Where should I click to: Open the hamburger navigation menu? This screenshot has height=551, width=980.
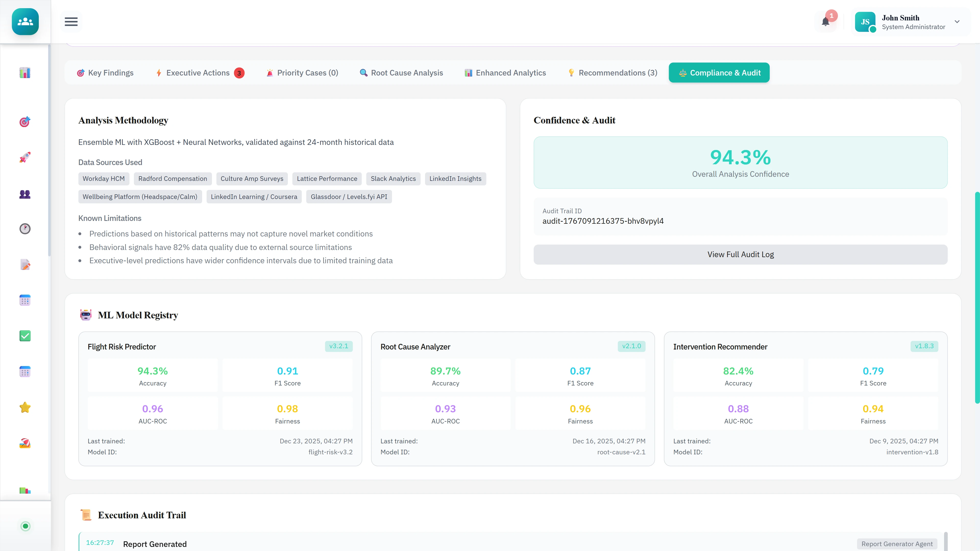coord(71,22)
